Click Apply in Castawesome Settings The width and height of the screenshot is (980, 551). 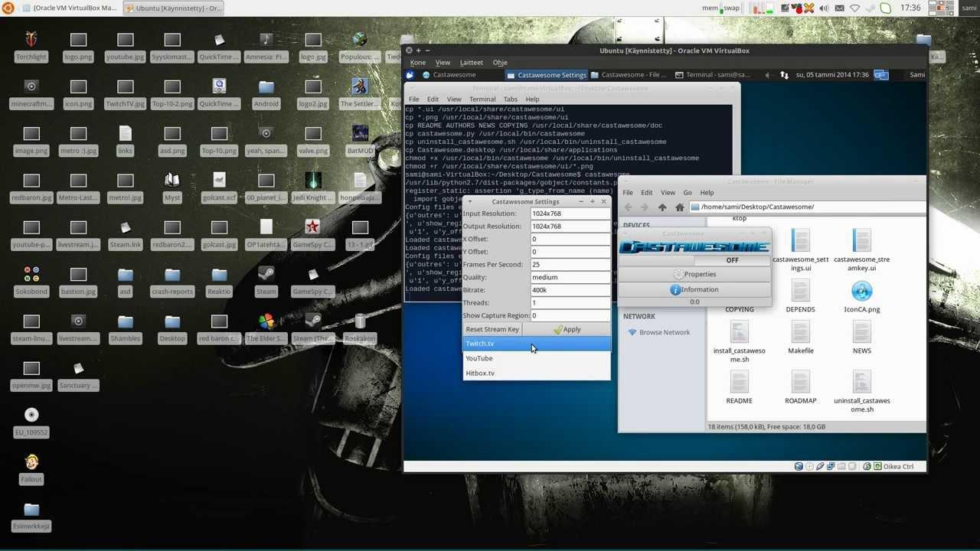pos(567,330)
